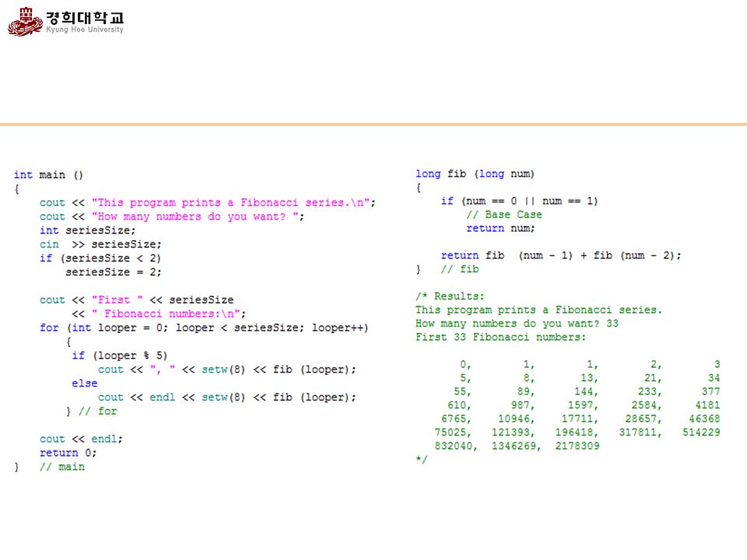Click output line 'This program prints a Fibonacci series.'
The height and width of the screenshot is (560, 747).
[x=538, y=310]
